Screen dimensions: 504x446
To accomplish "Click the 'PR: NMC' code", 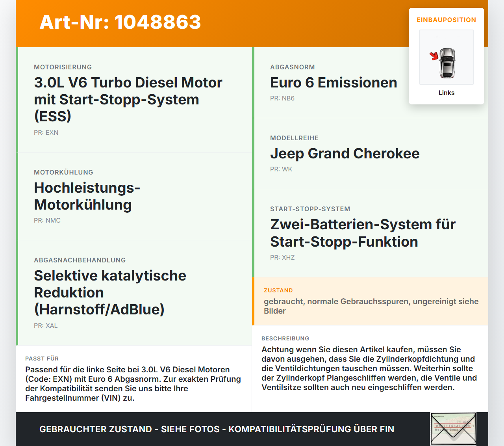I will 47,220.
